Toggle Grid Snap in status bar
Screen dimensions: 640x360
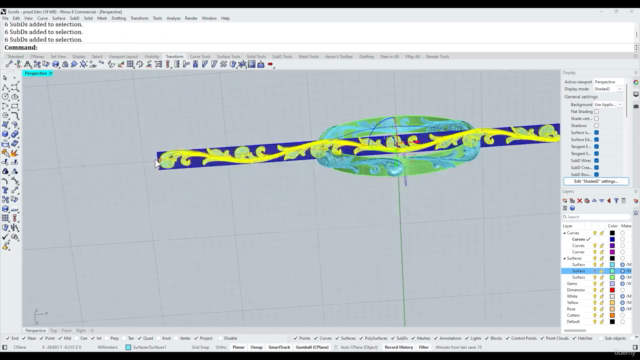click(x=200, y=347)
